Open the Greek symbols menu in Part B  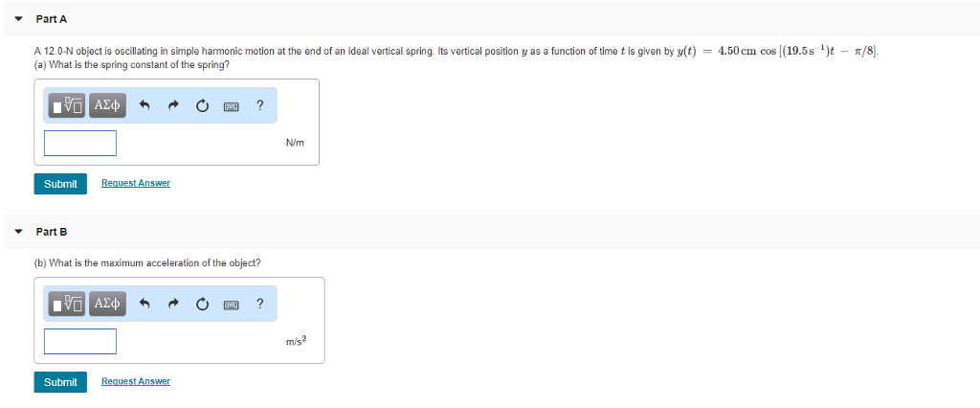coord(106,305)
